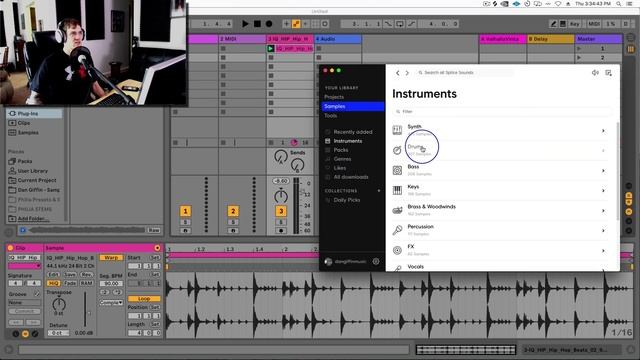Image resolution: width=640 pixels, height=360 pixels.
Task: Adjust the Transpose knob
Action: coord(59,304)
